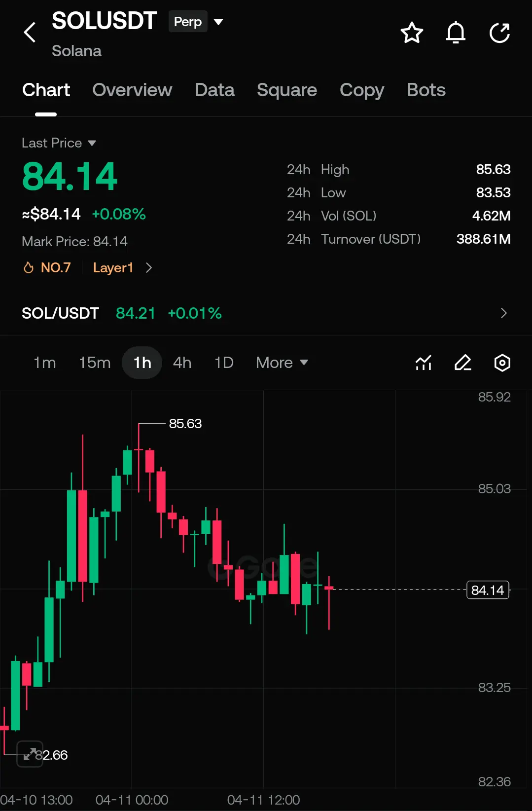
Task: Open the Copy tab
Action: pyautogui.click(x=362, y=90)
